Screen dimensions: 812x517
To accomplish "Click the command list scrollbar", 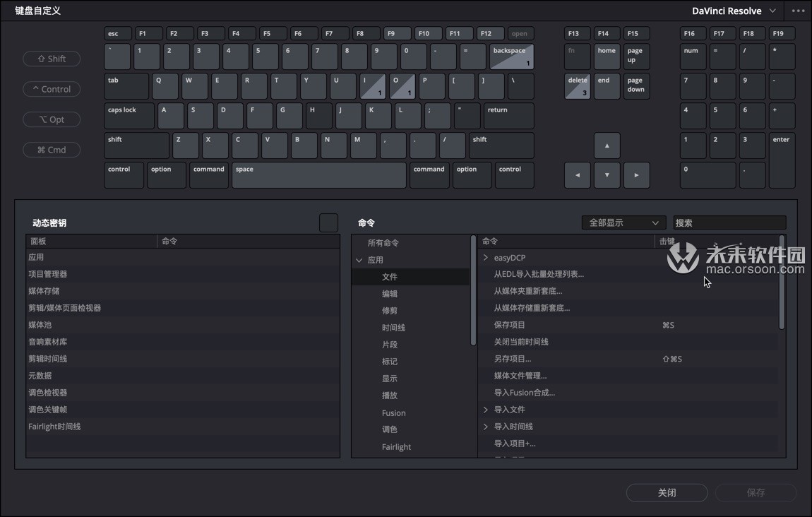I will (782, 283).
